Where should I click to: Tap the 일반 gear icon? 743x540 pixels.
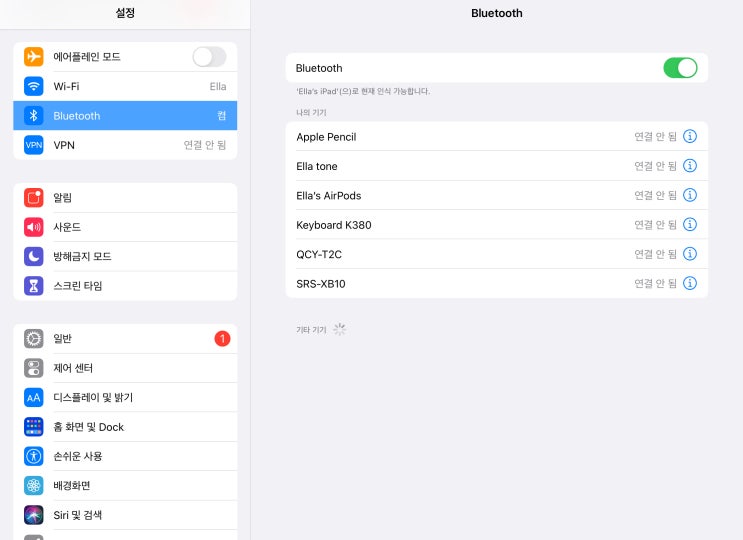coord(34,339)
